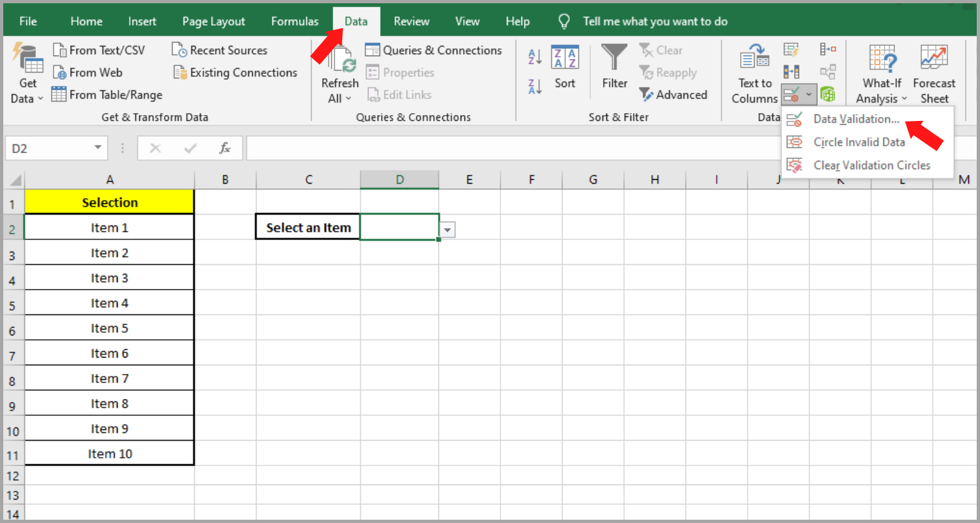Open the dropdown arrow next to cell D2
Image resolution: width=980 pixels, height=523 pixels.
446,229
